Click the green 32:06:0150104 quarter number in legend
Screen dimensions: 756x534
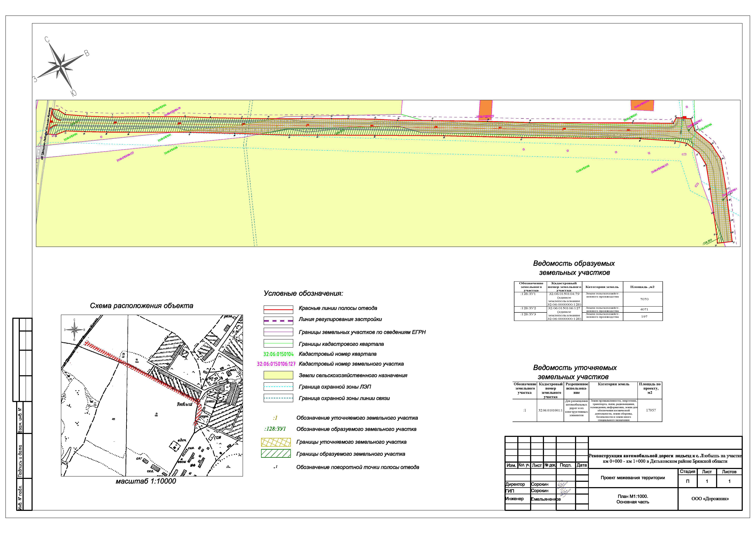pyautogui.click(x=278, y=354)
